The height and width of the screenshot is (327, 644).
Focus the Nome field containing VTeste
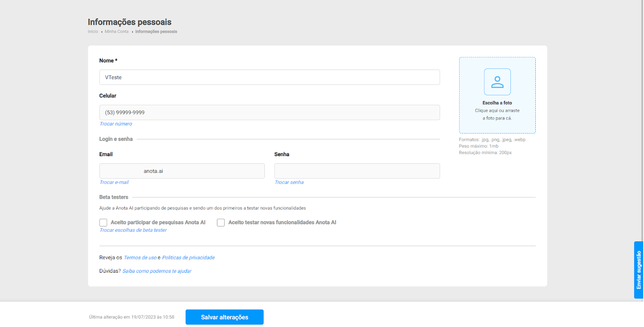point(269,77)
